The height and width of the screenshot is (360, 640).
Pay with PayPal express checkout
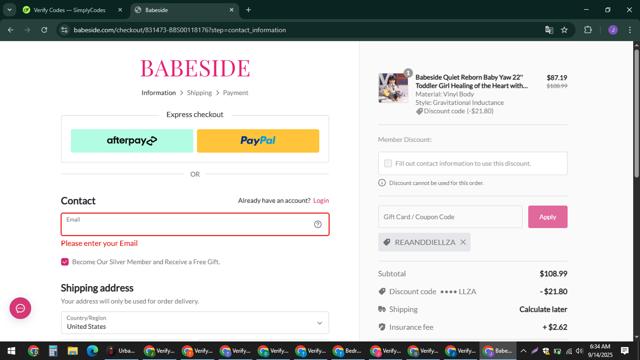tap(258, 141)
